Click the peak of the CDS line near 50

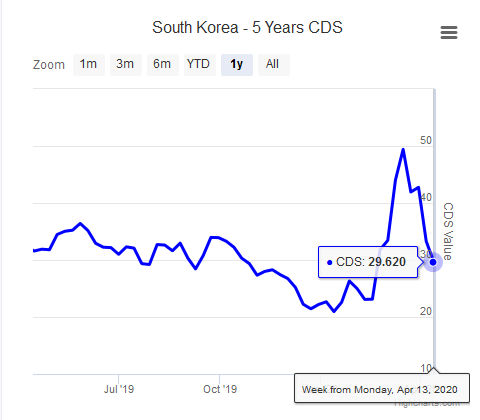pos(403,150)
